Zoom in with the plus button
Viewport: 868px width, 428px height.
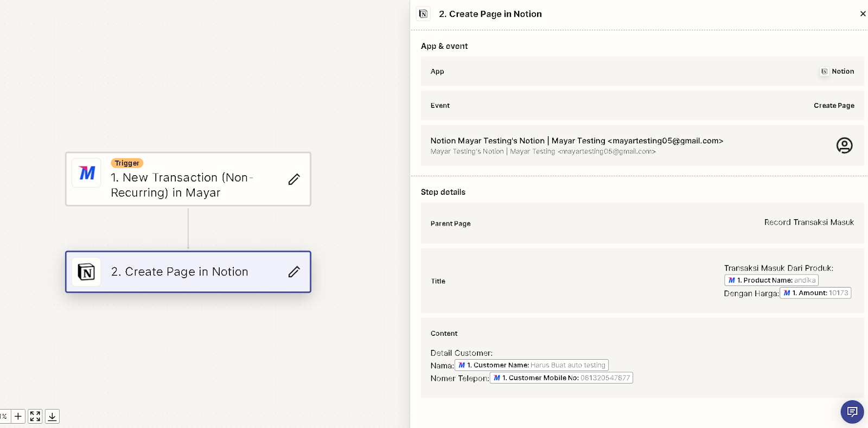18,416
